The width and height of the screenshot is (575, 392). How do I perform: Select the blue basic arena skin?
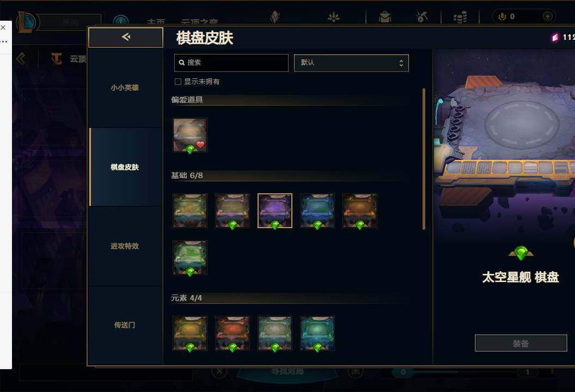317,211
